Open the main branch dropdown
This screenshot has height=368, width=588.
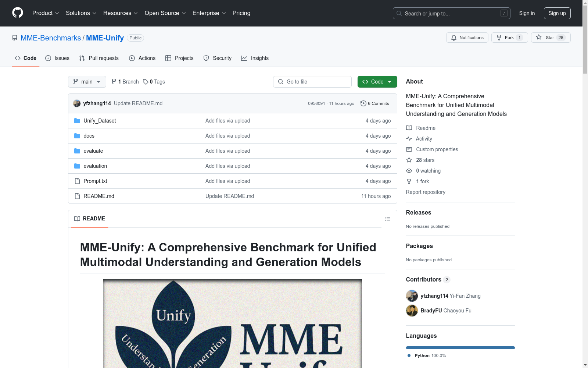[x=87, y=82]
